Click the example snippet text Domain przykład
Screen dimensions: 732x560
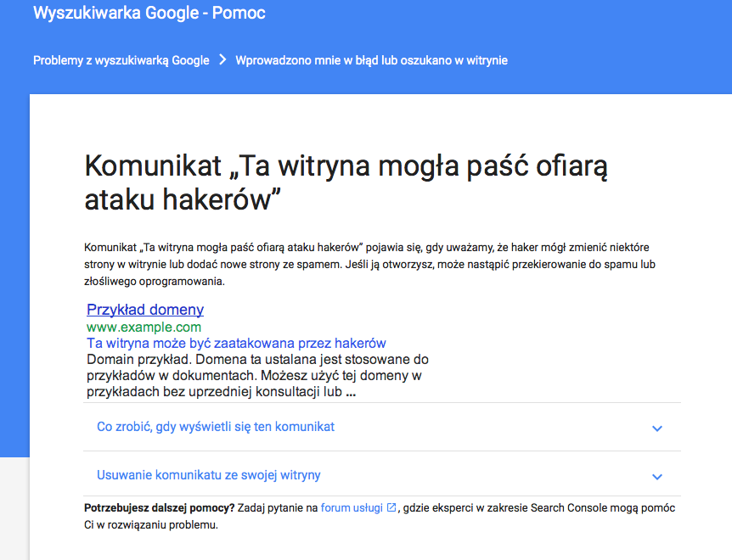point(257,375)
